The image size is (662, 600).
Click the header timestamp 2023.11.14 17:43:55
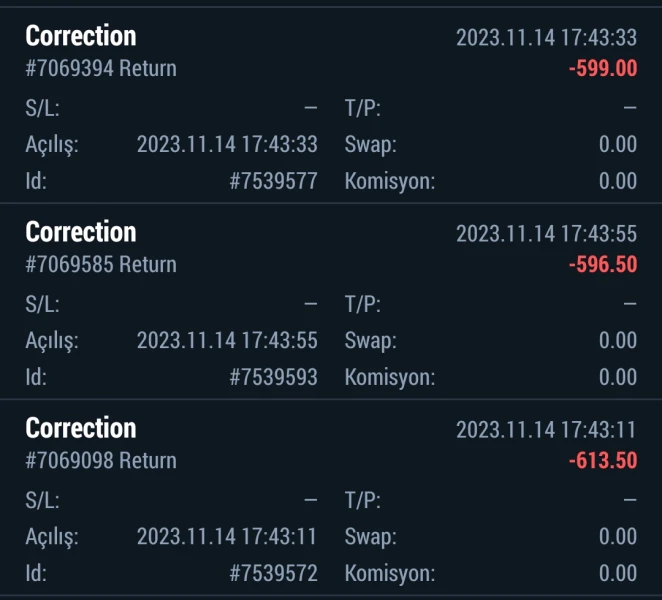(546, 234)
